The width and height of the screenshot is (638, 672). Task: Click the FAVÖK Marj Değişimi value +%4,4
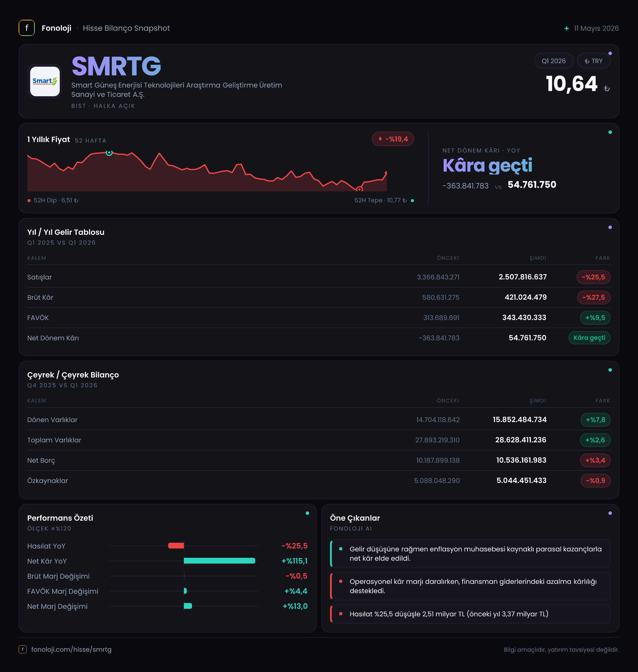pos(296,591)
